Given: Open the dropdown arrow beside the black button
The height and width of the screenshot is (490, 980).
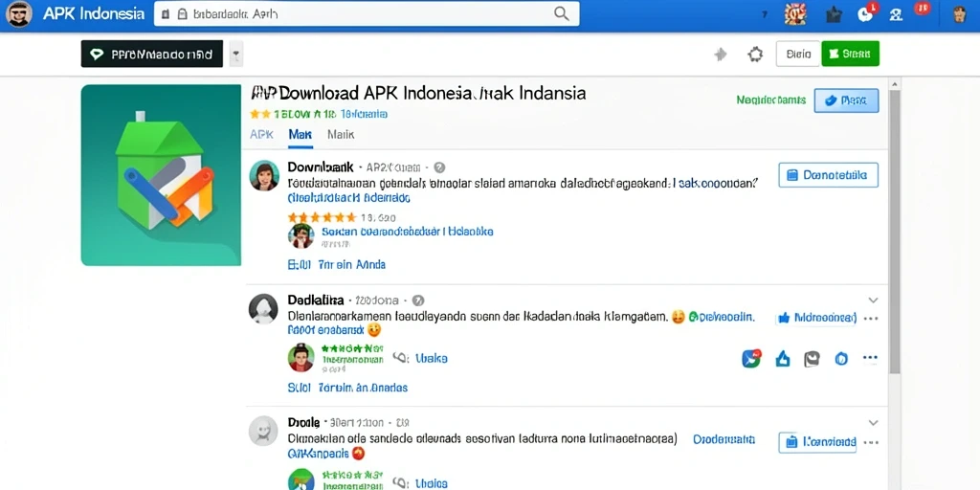Looking at the screenshot, I should click(x=236, y=55).
